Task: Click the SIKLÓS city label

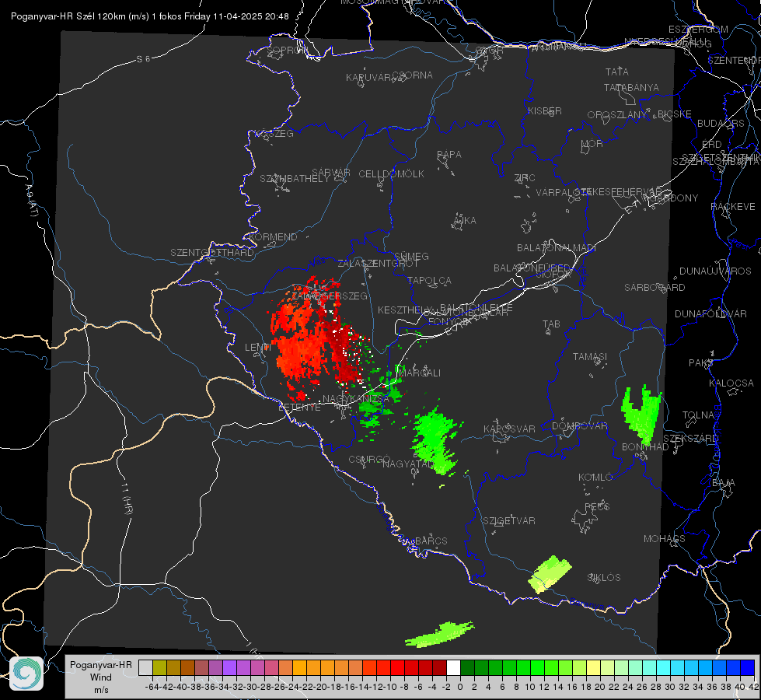Action: tap(604, 577)
